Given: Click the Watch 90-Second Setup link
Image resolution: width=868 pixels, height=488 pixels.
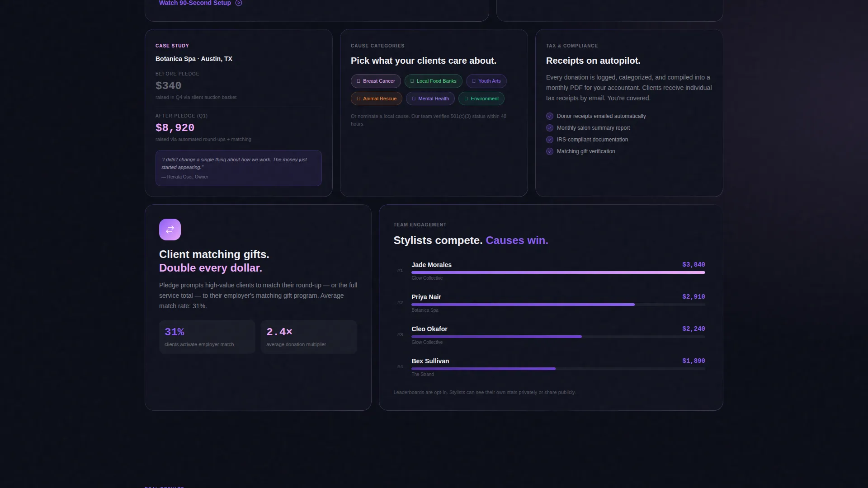Looking at the screenshot, I should [200, 3].
